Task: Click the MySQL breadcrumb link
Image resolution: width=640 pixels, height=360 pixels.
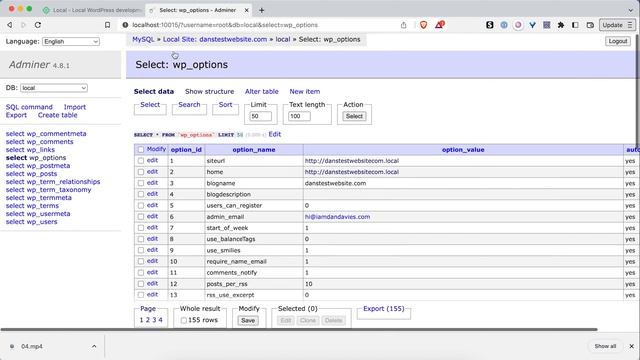Action: coord(143,40)
